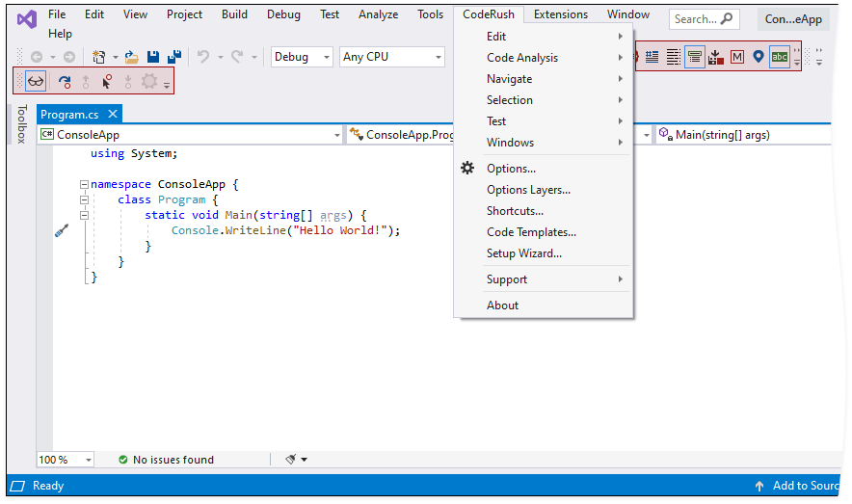Click the greyed gear icon in CodeRush debug toolbar
Image resolution: width=852 pixels, height=504 pixels.
pyautogui.click(x=148, y=82)
